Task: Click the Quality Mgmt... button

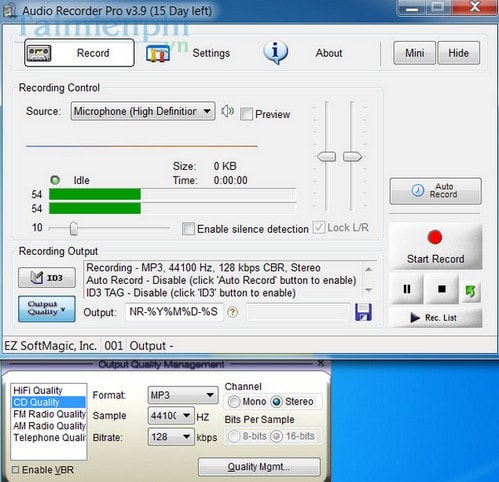Action: [x=259, y=467]
